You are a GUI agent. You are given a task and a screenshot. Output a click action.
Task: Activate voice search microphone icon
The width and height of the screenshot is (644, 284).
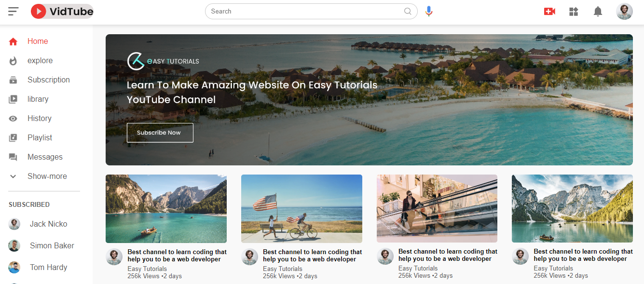pos(429,11)
